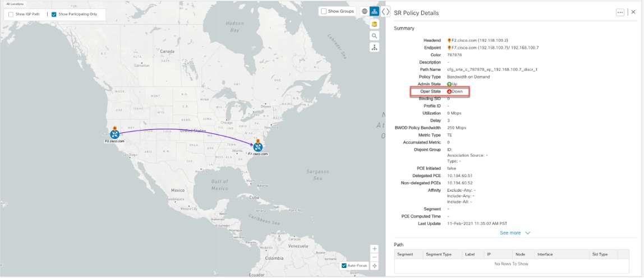This screenshot has width=644, height=278.
Task: Disable the Auto-Focus checkbox
Action: [344, 266]
